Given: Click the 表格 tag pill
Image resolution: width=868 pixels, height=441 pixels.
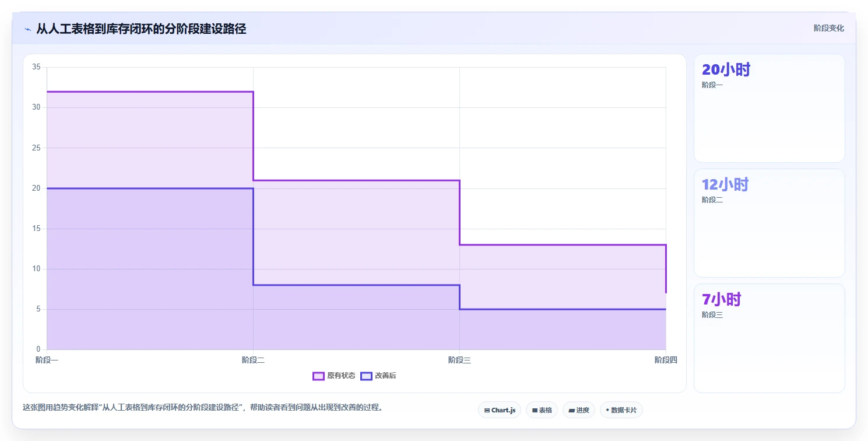Looking at the screenshot, I should click(x=542, y=410).
